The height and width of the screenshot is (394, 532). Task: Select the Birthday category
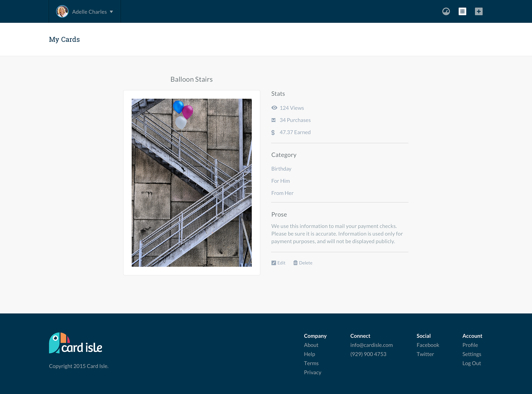[x=281, y=169]
